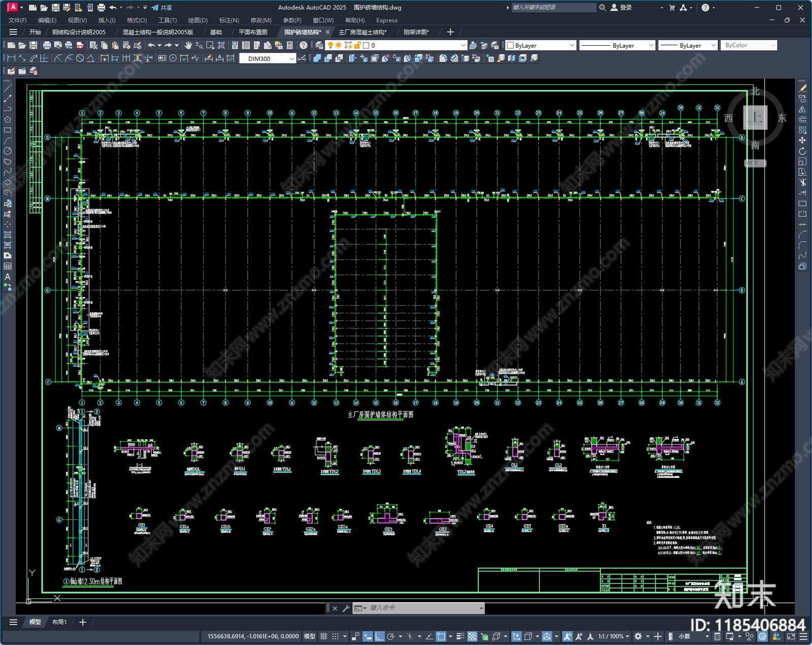Select the Move tool in Modify toolbar
The width and height of the screenshot is (812, 645).
(802, 140)
